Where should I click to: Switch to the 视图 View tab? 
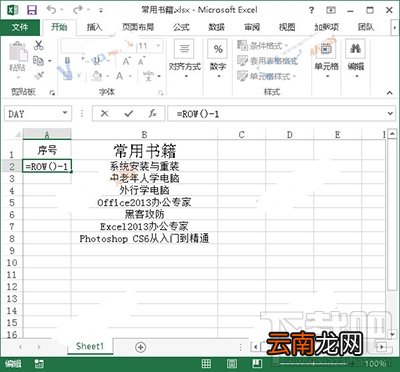click(287, 27)
